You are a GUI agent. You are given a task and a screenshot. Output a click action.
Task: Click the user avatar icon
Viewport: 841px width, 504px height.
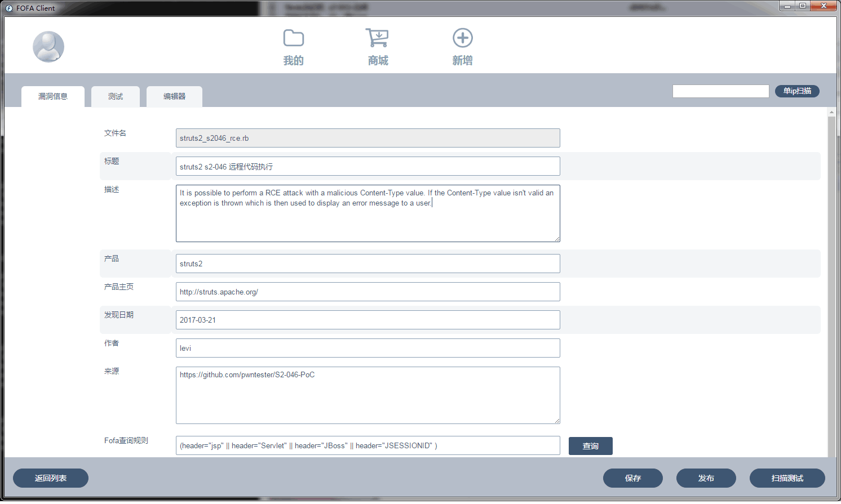48,47
